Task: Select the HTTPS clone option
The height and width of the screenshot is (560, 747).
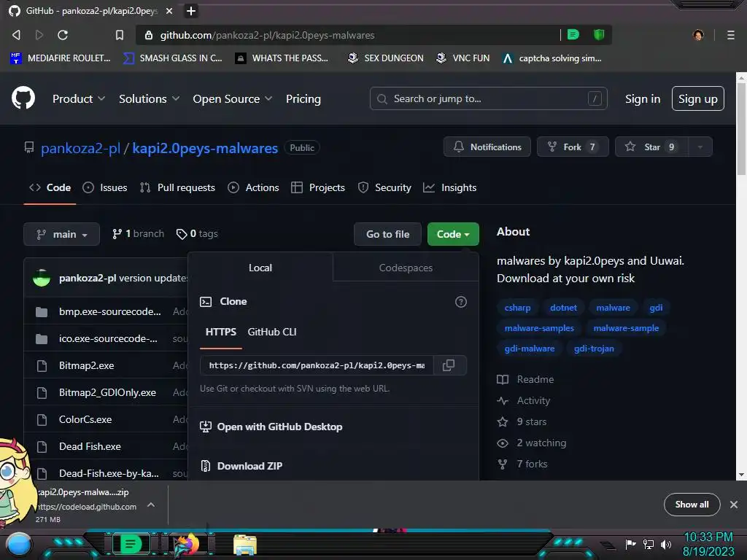Action: pos(221,332)
